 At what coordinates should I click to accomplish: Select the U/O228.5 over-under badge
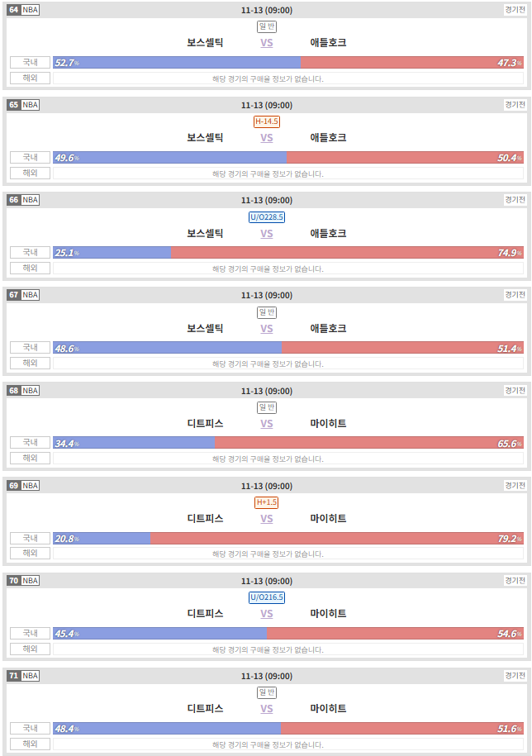[x=267, y=217]
